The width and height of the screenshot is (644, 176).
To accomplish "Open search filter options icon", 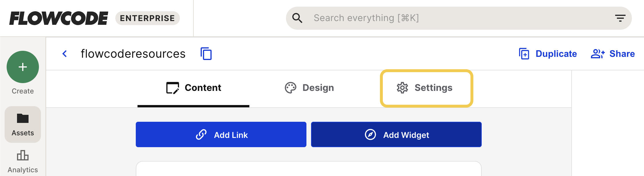I will coord(620,18).
